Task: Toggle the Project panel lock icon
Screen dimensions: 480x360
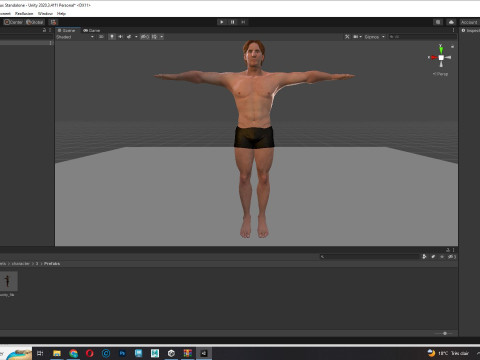Action: point(448,250)
